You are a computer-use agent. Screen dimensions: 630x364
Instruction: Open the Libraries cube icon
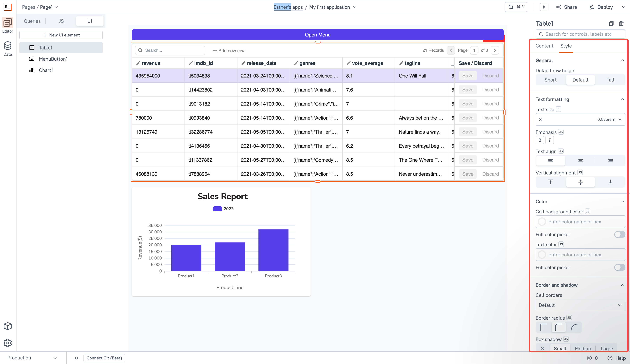(x=8, y=326)
